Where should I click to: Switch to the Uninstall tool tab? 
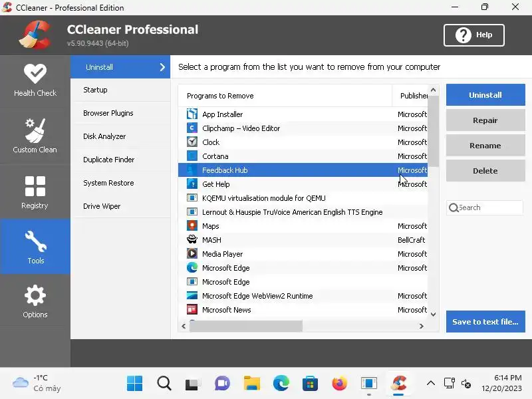120,67
